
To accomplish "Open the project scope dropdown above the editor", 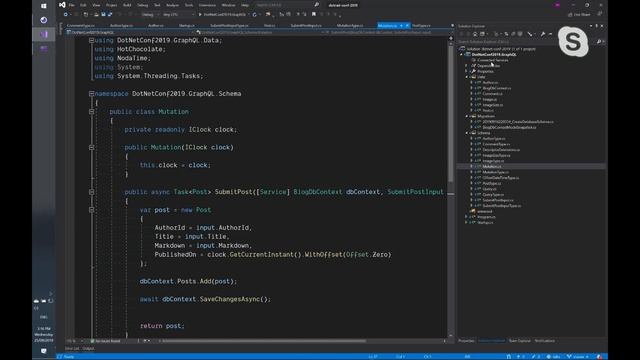I will click(x=131, y=32).
